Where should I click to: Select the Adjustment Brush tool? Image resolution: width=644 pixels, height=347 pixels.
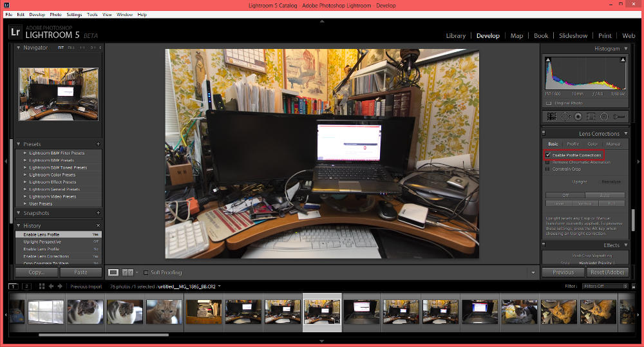(618, 117)
